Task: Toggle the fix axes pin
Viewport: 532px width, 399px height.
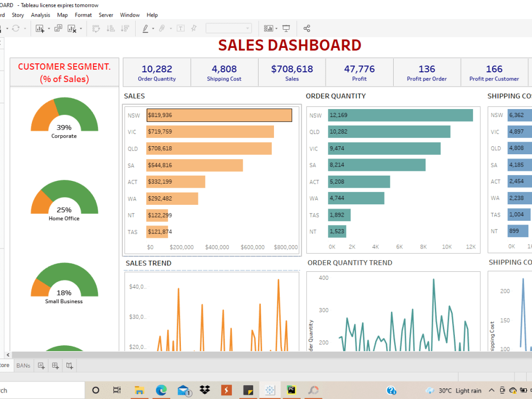Action: click(x=194, y=28)
